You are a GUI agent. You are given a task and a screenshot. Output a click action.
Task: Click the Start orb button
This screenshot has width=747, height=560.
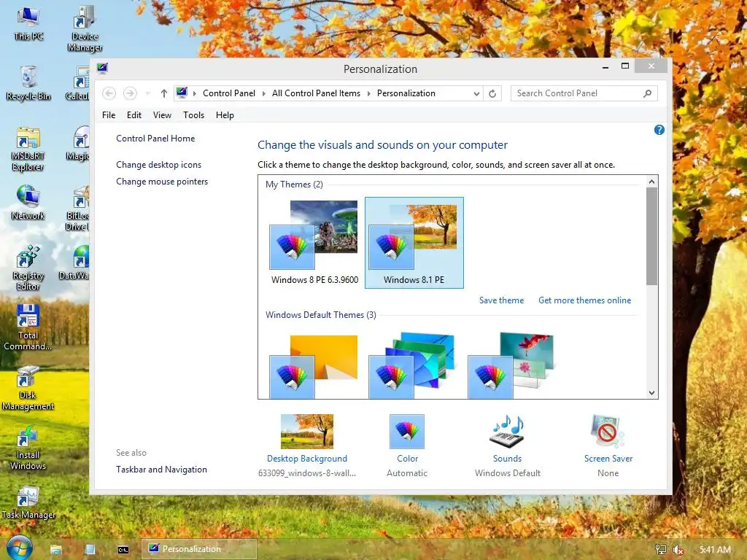click(20, 548)
